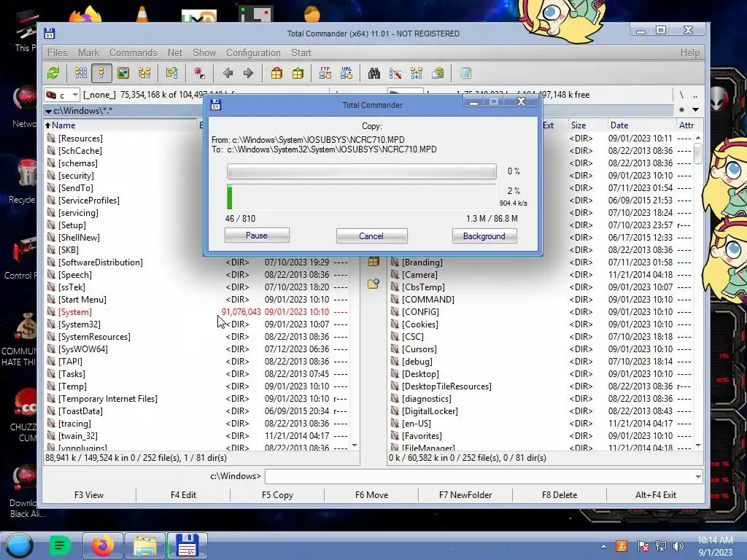The image size is (747, 560).
Task: Click the pack icon in the middle button bar
Action: click(373, 262)
